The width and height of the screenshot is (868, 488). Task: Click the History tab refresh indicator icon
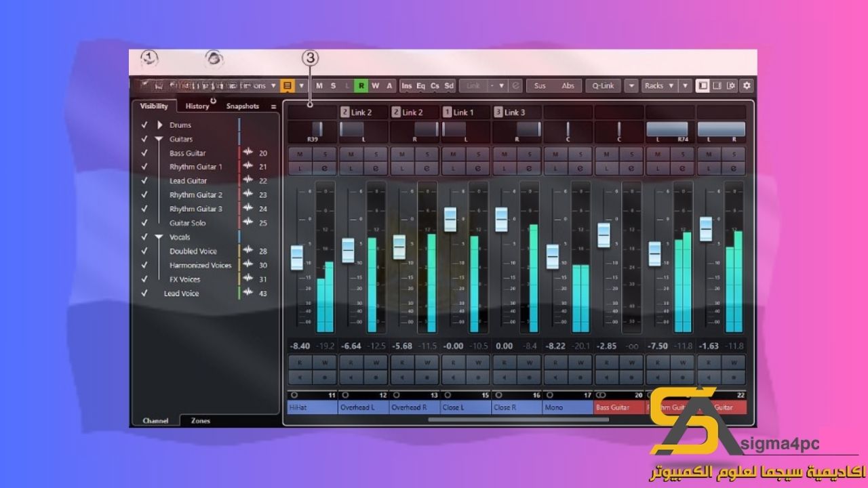click(x=214, y=102)
